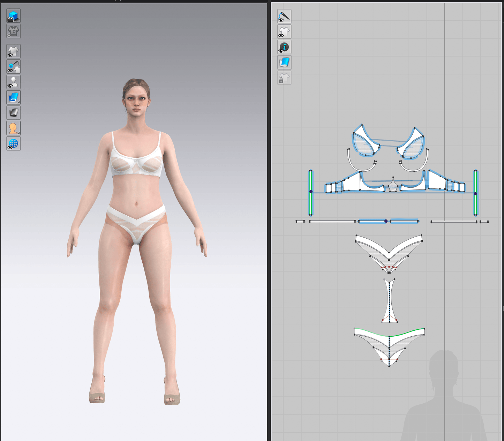Select the gray monochrome fabric surface icon
Image resolution: width=504 pixels, height=441 pixels.
[x=14, y=113]
